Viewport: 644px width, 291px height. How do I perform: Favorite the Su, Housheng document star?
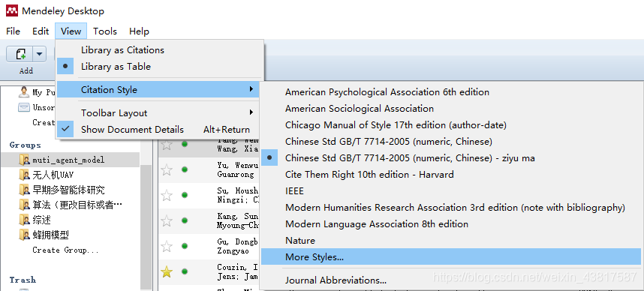(x=167, y=195)
